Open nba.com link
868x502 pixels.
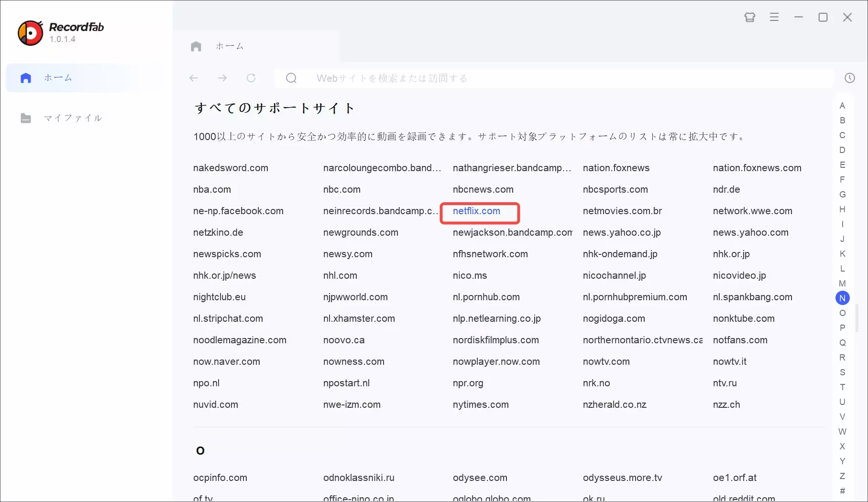tap(212, 189)
